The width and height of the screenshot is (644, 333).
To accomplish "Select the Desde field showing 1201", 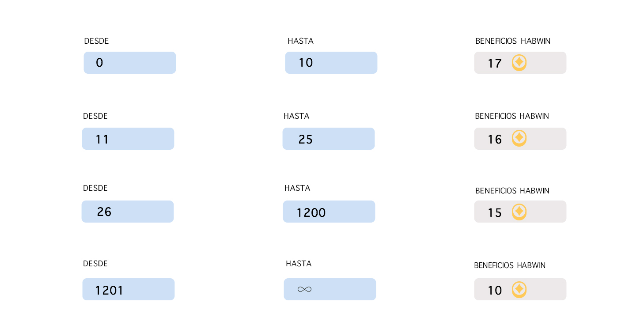I will click(129, 289).
